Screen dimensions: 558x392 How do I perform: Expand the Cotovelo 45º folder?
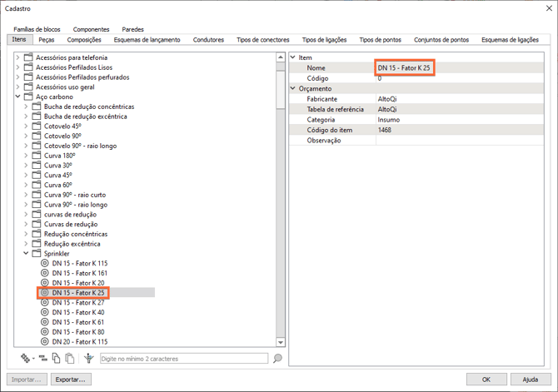pos(26,127)
